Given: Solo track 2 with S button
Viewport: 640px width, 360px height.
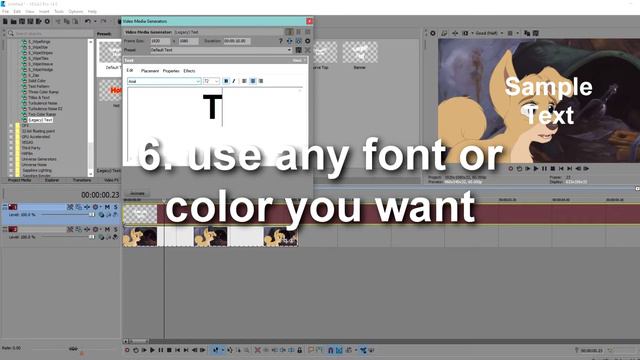Looking at the screenshot, I should pyautogui.click(x=116, y=229).
